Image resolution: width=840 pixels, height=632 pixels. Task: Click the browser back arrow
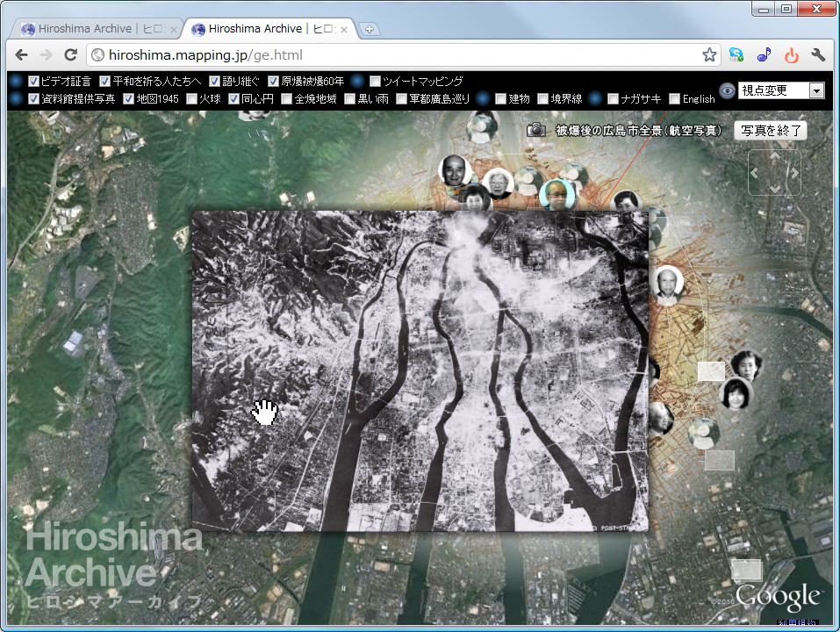coord(21,54)
